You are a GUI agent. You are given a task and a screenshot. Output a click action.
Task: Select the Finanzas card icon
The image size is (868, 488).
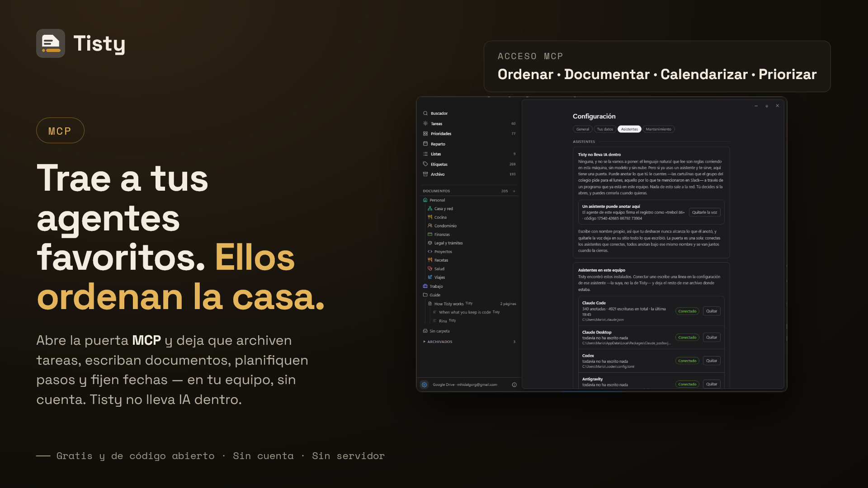point(430,235)
